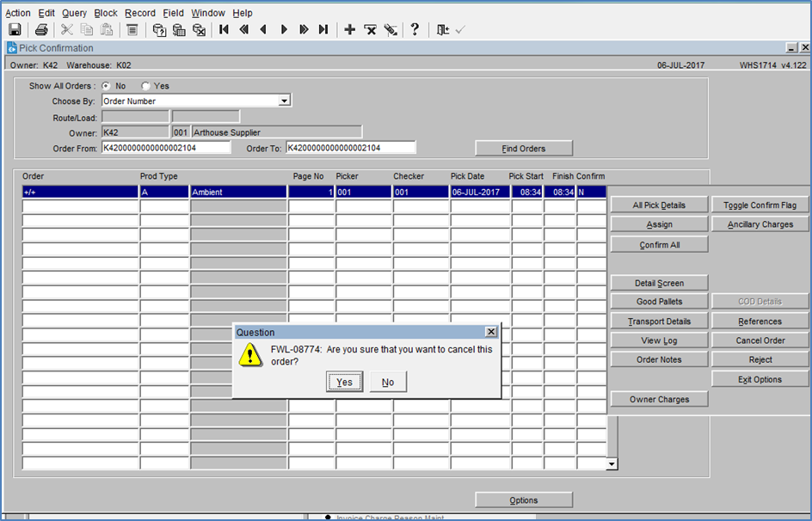The image size is (812, 521).
Task: Click the Print toolbar icon
Action: (x=41, y=29)
